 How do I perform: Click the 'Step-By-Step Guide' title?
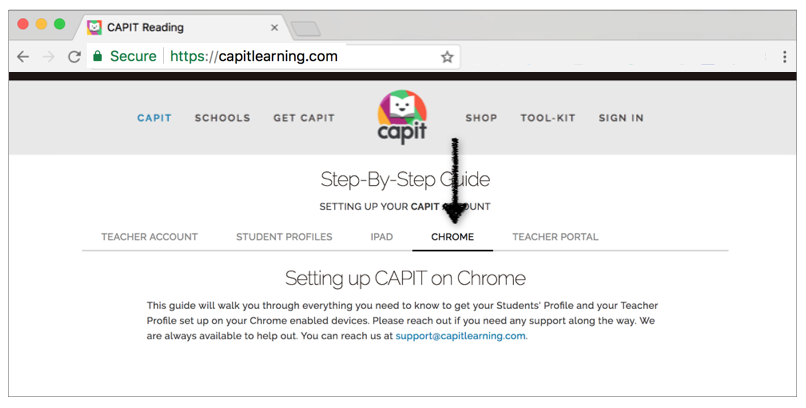click(x=405, y=179)
